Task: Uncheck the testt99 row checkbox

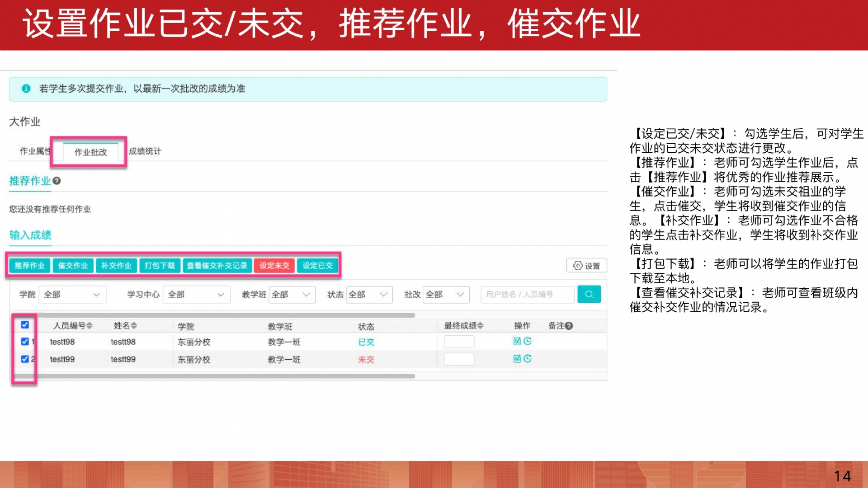Action: pyautogui.click(x=25, y=359)
